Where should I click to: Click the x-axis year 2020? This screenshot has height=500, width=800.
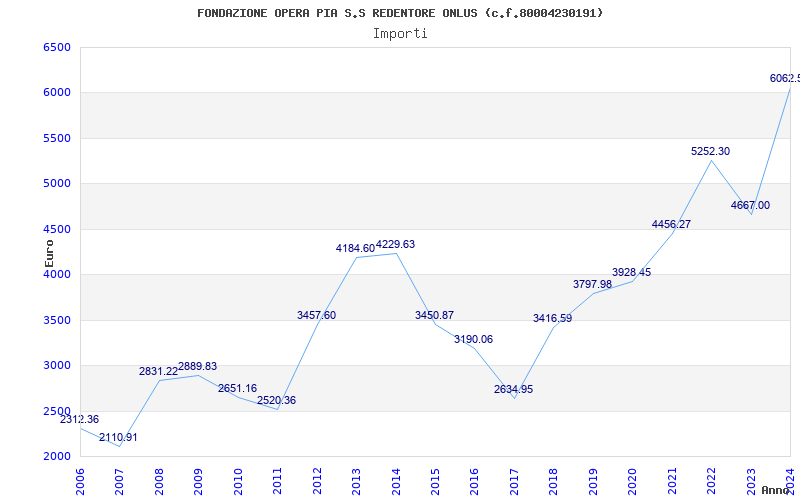pyautogui.click(x=633, y=482)
